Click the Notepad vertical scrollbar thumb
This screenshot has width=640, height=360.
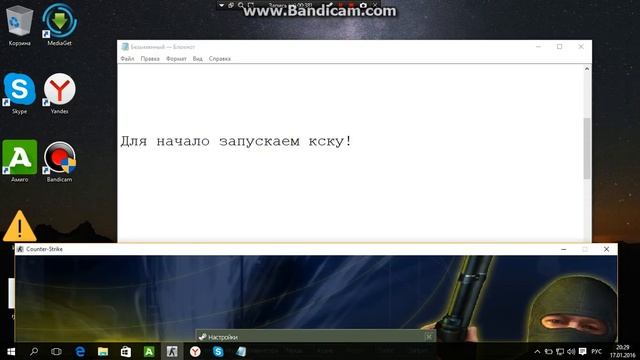tap(587, 148)
